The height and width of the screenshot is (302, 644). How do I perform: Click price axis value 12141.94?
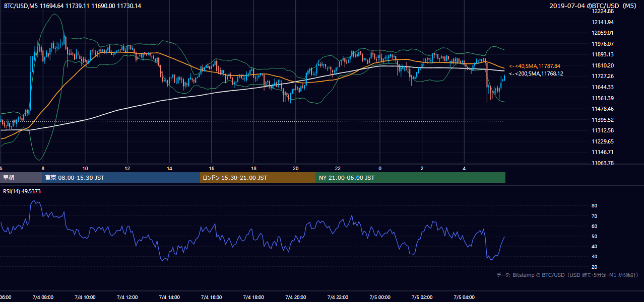click(603, 22)
